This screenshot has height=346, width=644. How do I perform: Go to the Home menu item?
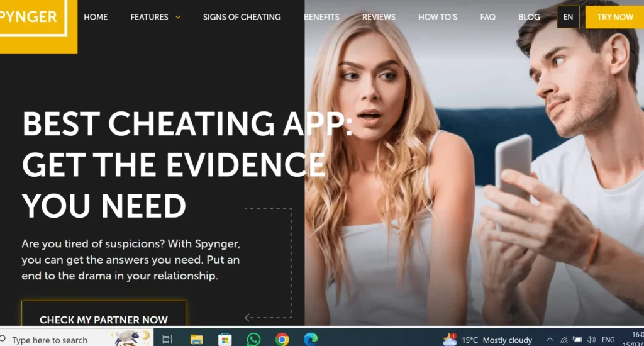[96, 17]
